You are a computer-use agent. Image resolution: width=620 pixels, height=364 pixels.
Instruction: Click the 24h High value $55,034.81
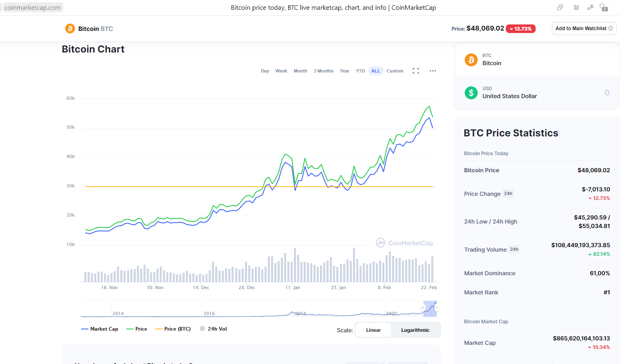coord(594,226)
